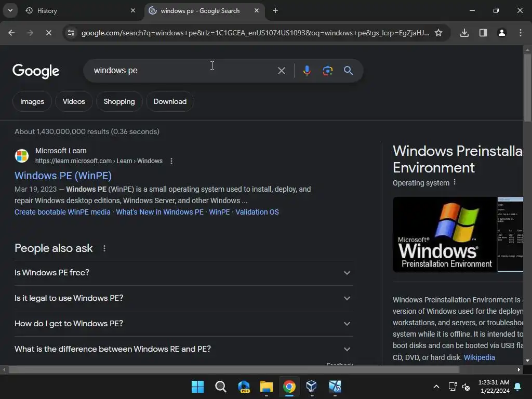The height and width of the screenshot is (399, 532).
Task: Open the Chrome icon in the taskbar
Action: pyautogui.click(x=289, y=387)
